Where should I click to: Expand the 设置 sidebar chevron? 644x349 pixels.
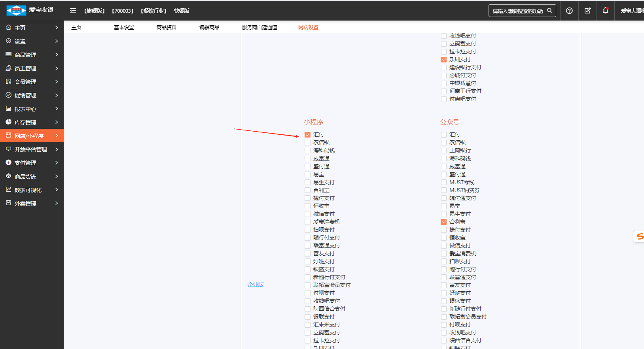tap(57, 41)
